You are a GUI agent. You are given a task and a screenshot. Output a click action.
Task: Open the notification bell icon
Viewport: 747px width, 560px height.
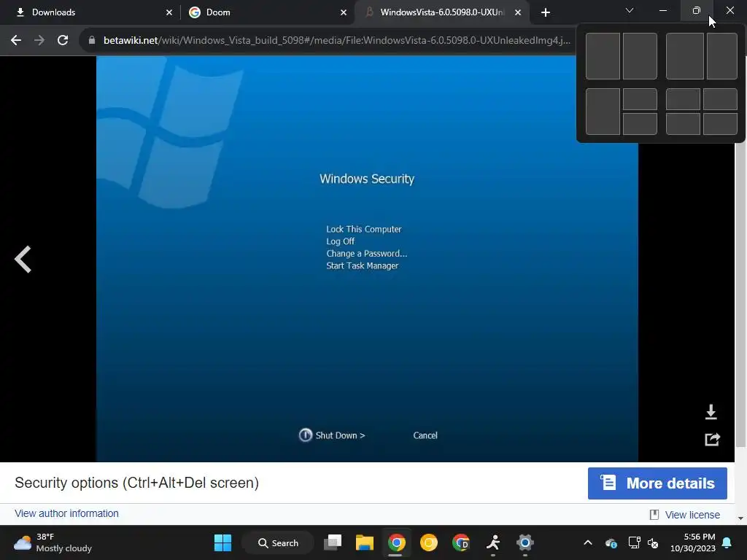coord(727,542)
